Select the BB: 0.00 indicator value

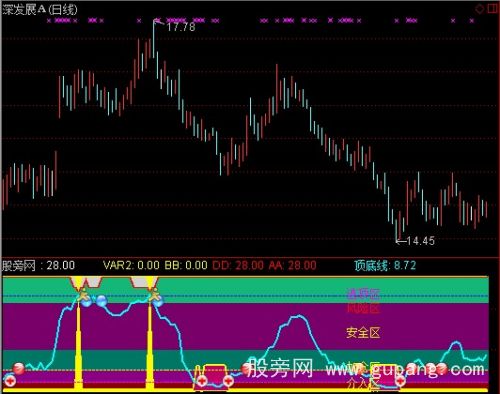tap(186, 265)
